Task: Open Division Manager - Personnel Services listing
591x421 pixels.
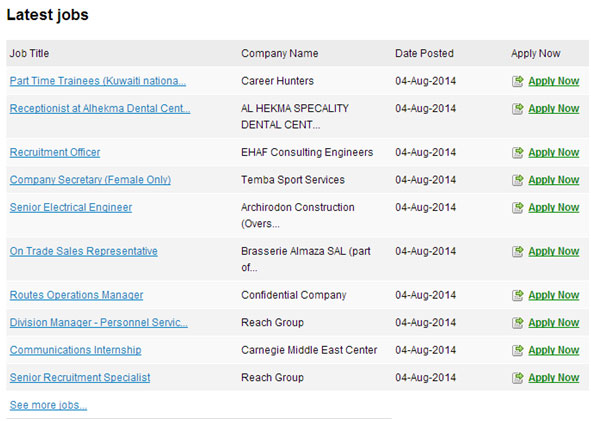Action: pyautogui.click(x=99, y=323)
